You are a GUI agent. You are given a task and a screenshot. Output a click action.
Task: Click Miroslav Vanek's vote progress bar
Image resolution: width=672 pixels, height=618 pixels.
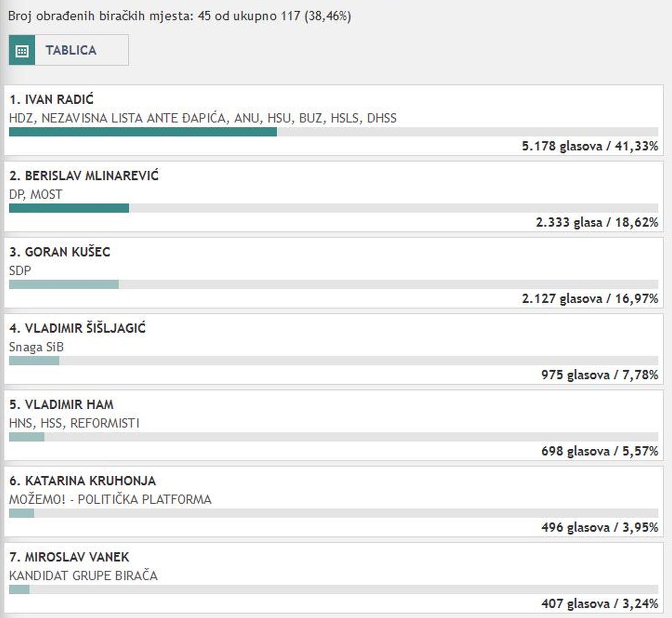(333, 589)
